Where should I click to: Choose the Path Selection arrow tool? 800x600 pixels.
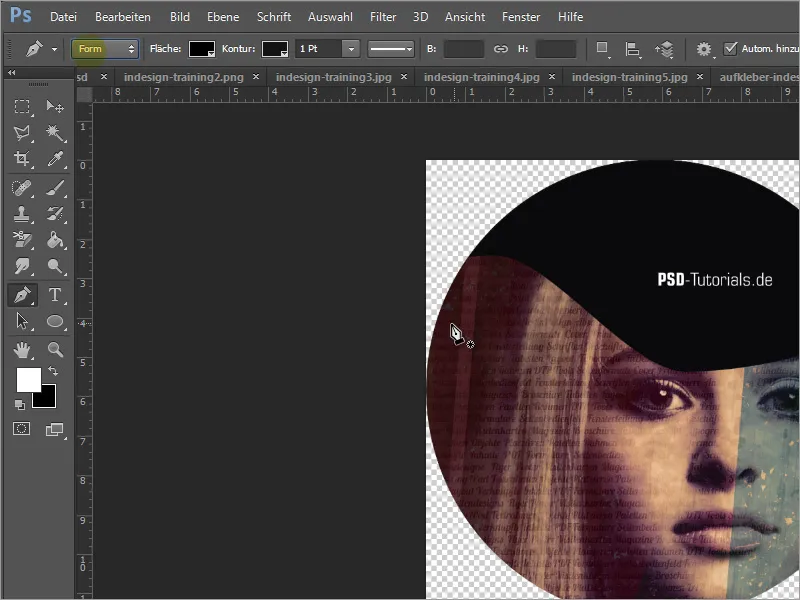pos(21,321)
